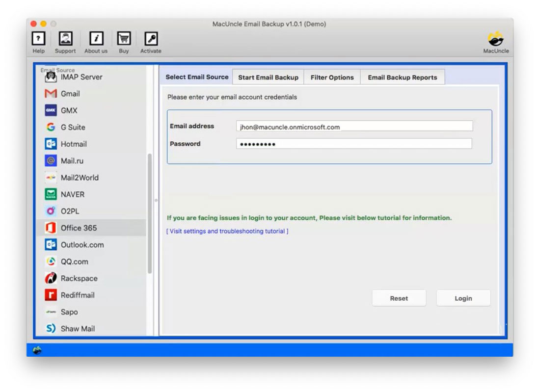Image resolution: width=538 pixels, height=392 pixels.
Task: Open About us info icon
Action: click(96, 39)
